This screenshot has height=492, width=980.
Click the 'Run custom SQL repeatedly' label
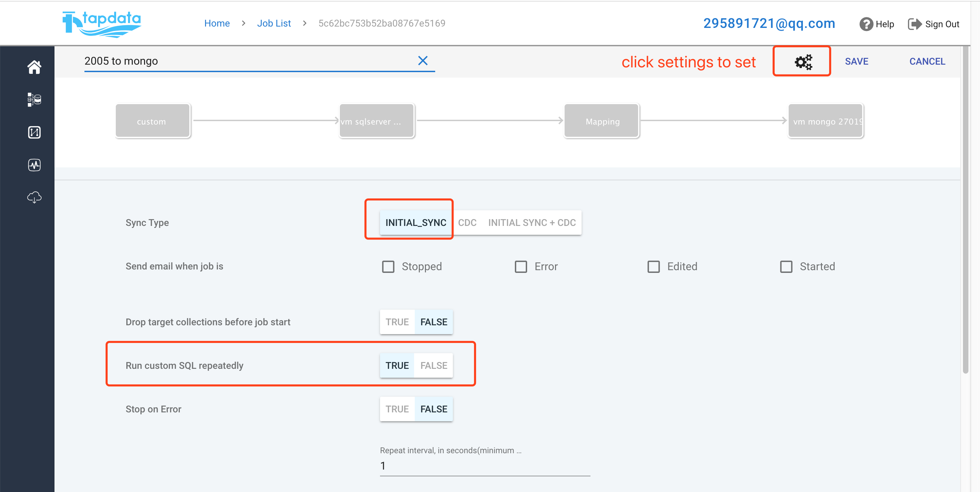coord(185,365)
